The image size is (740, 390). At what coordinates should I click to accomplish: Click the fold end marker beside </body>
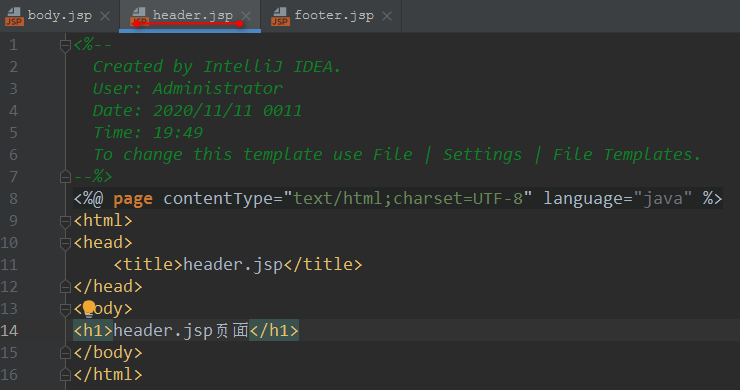tap(66, 353)
